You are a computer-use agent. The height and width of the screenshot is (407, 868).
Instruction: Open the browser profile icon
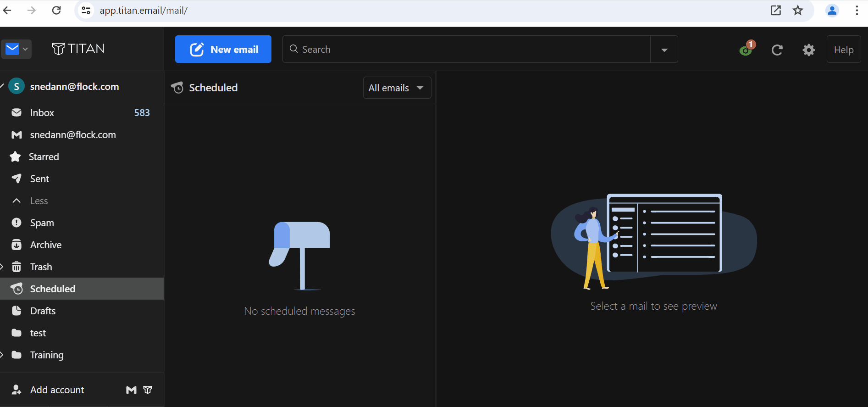coord(832,10)
